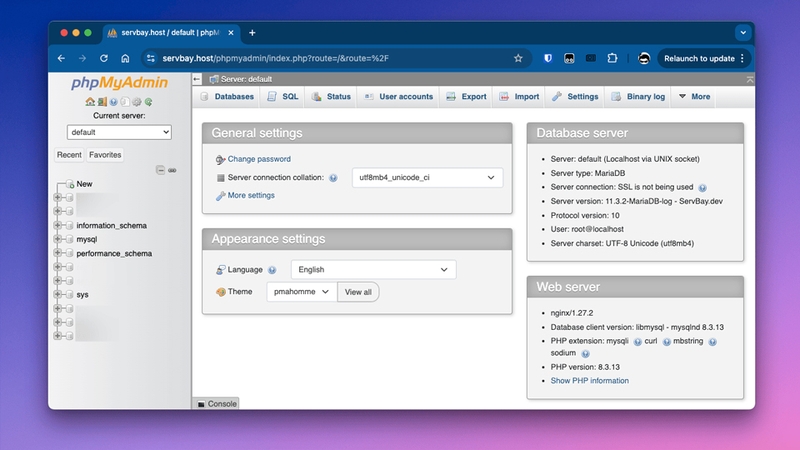
Task: Expand information_schema database node
Action: pos(58,225)
